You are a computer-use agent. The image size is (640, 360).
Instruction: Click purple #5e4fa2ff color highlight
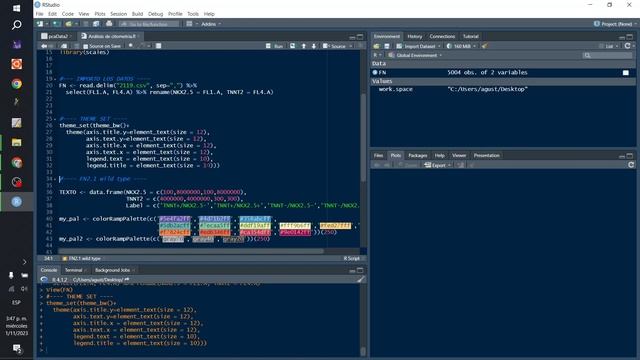click(x=175, y=219)
